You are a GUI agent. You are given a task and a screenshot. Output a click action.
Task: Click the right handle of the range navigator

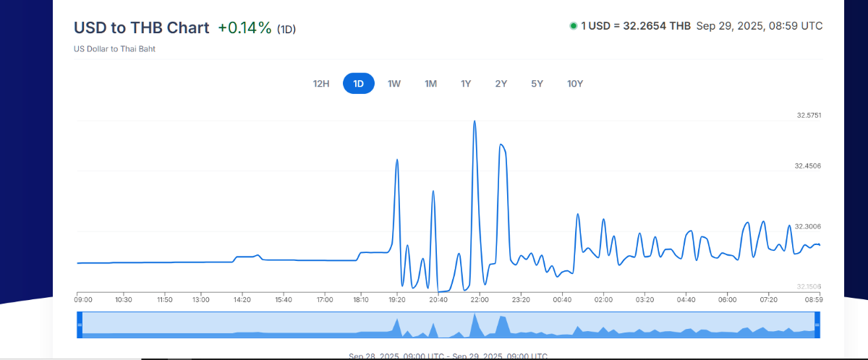click(817, 325)
